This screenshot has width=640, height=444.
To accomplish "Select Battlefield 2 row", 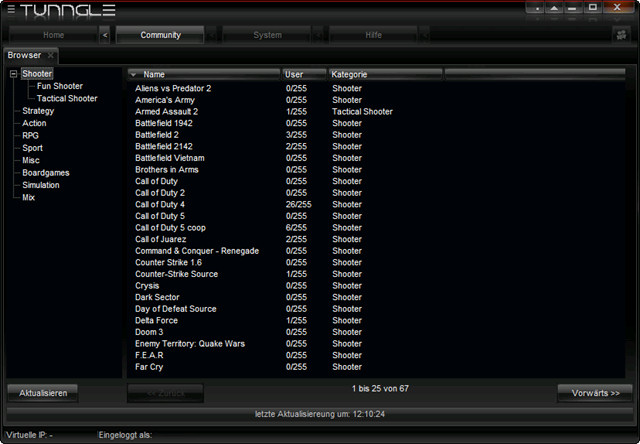I will [x=376, y=135].
